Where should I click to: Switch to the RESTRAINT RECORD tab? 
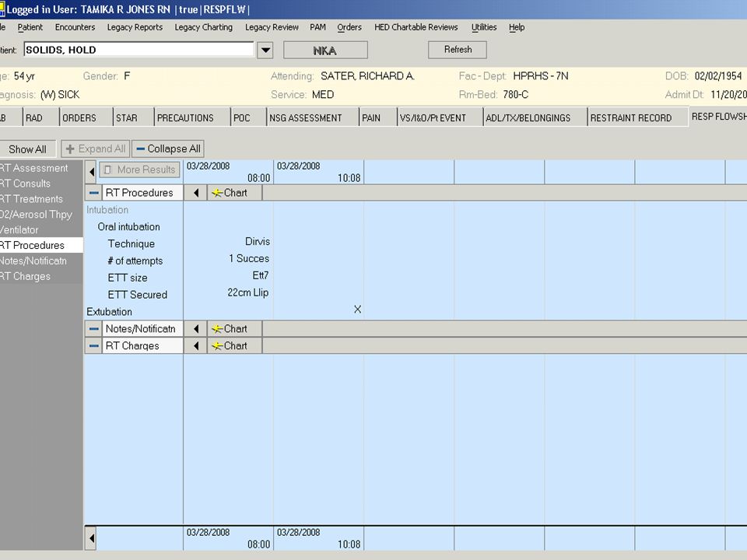[638, 117]
